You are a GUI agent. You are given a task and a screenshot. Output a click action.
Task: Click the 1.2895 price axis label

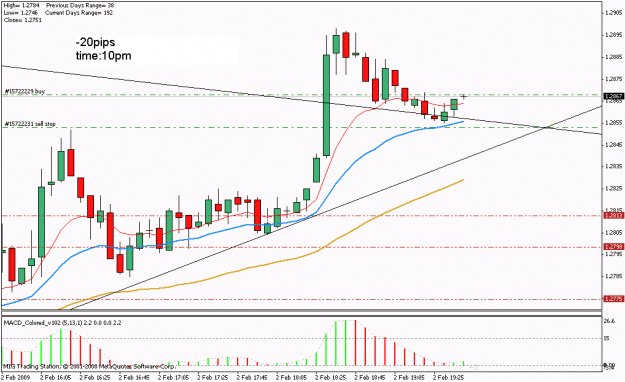pyautogui.click(x=614, y=35)
